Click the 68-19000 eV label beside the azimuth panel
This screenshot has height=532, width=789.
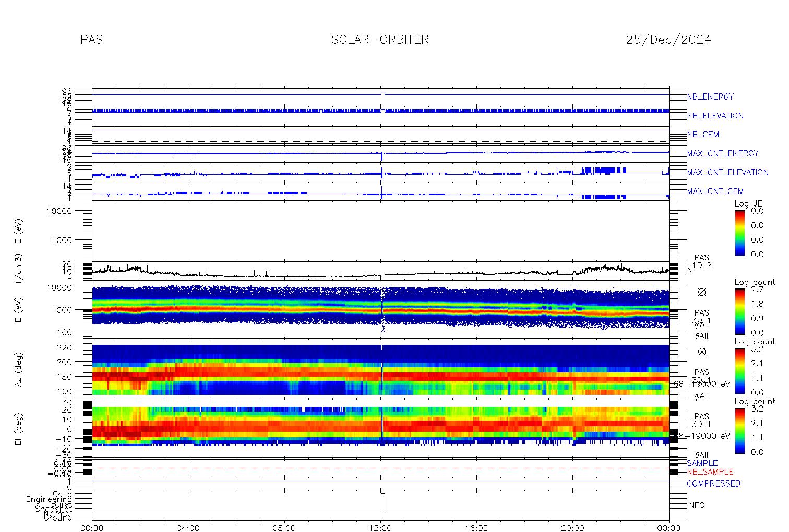tap(702, 384)
